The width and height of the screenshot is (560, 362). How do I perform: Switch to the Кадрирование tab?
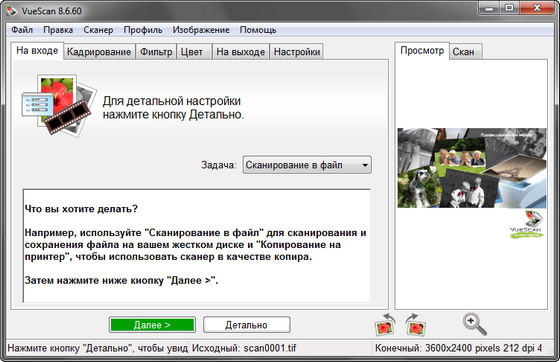click(x=99, y=52)
